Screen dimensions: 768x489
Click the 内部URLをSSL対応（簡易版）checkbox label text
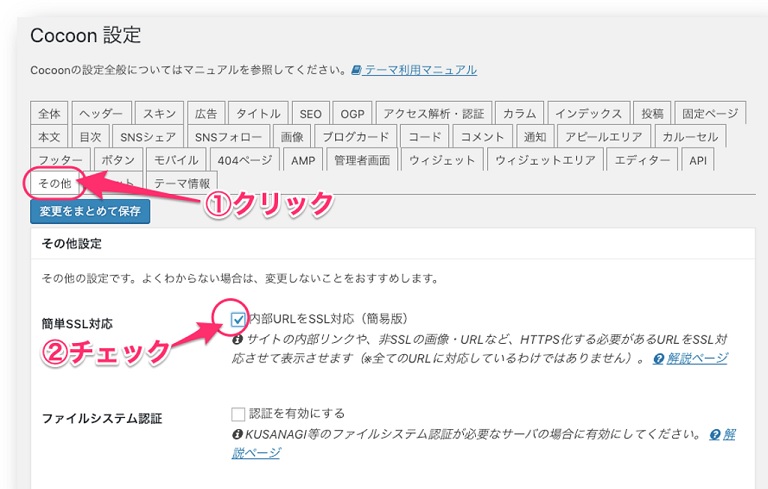click(328, 319)
